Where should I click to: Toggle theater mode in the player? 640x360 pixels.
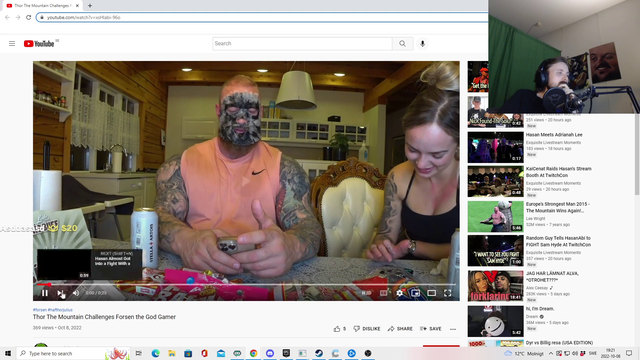point(431,293)
